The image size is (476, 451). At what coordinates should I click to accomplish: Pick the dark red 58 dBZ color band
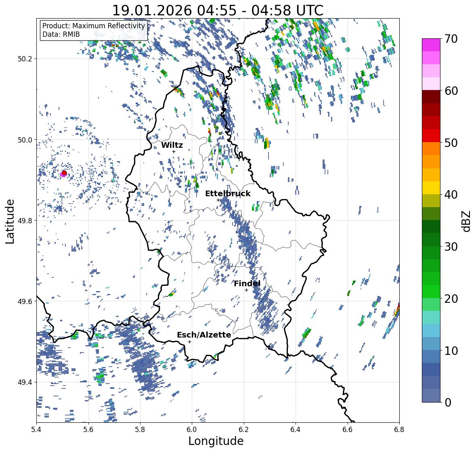[x=431, y=97]
